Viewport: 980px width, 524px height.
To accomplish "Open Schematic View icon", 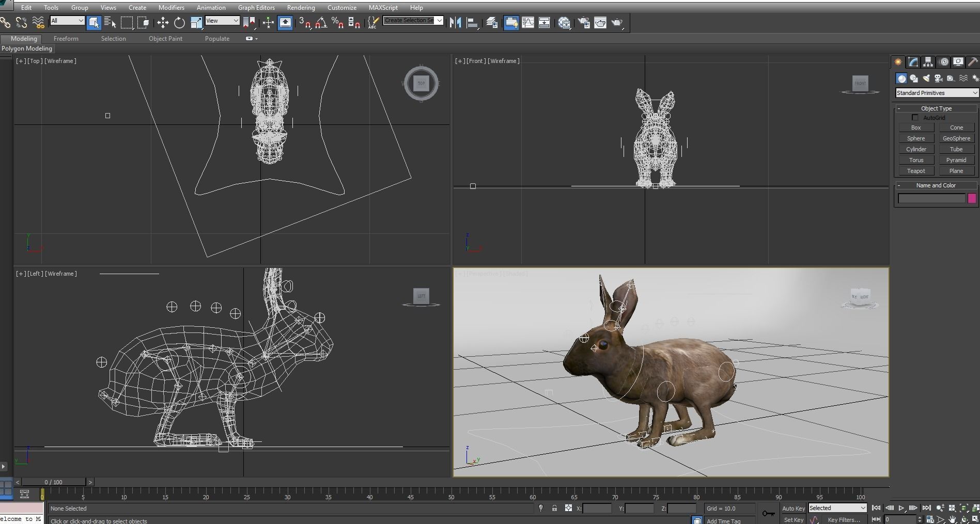I will click(x=545, y=22).
